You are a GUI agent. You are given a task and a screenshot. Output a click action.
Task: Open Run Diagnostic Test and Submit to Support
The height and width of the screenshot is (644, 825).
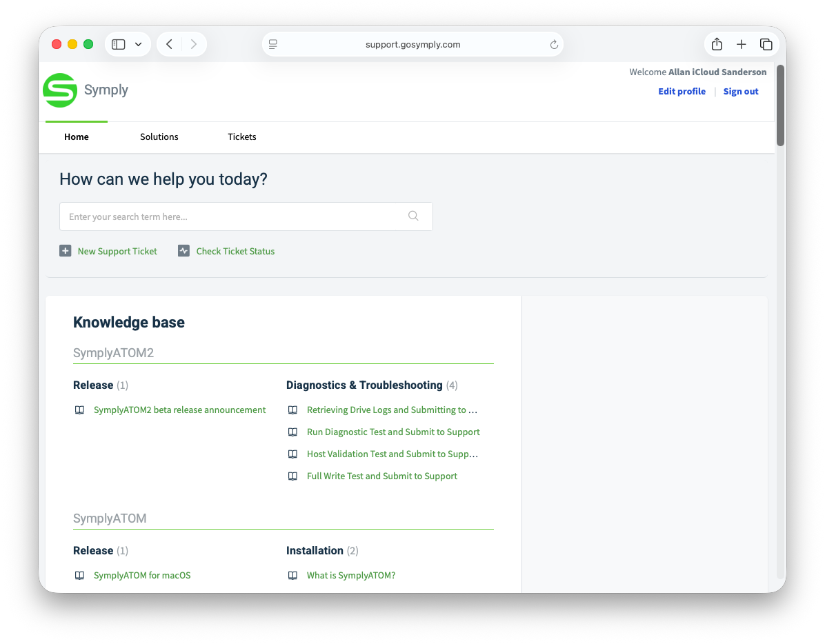pos(393,432)
